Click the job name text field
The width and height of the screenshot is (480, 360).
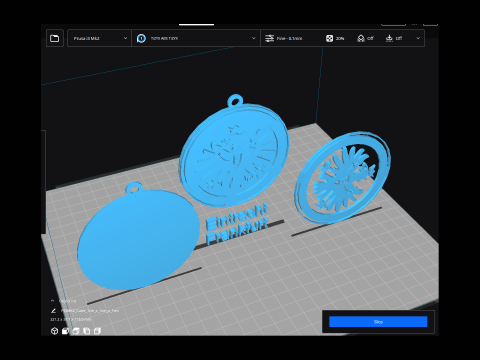(x=90, y=311)
